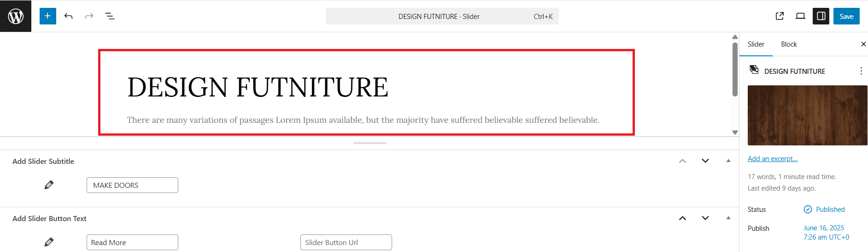Click the view slider external link icon
The width and height of the screenshot is (868, 252).
[780, 16]
